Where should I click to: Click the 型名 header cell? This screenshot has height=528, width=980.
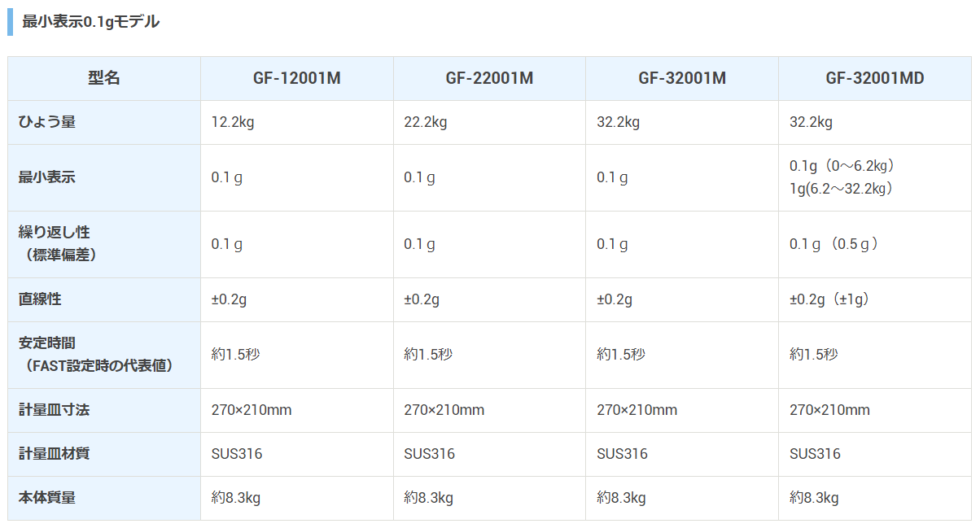104,79
